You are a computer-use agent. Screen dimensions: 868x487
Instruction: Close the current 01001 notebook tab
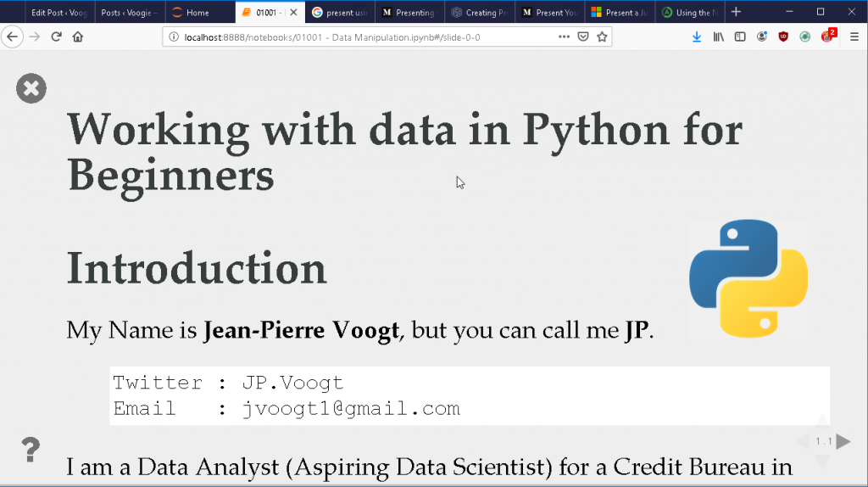(293, 12)
